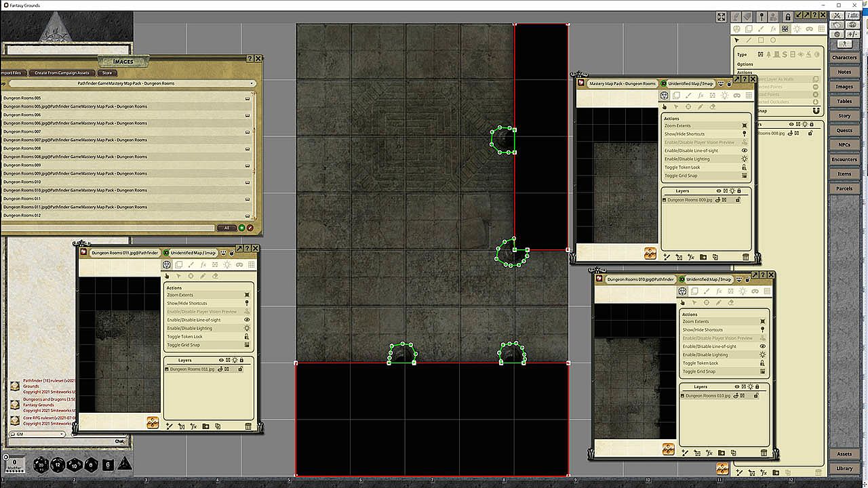This screenshot has height=488, width=868.
Task: Open the 'Dungeon Rooms 008.jpg@Pathfinder GameMastery' entry
Action: coord(126,157)
